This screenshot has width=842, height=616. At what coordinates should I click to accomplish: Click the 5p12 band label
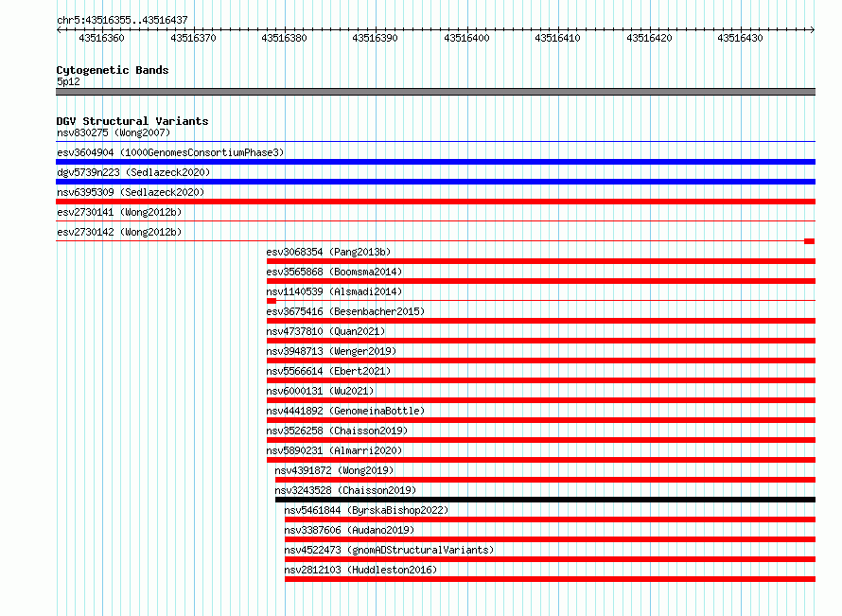(68, 81)
